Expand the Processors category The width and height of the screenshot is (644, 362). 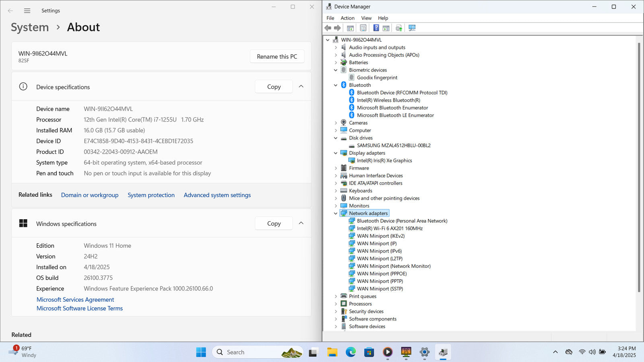pyautogui.click(x=336, y=304)
